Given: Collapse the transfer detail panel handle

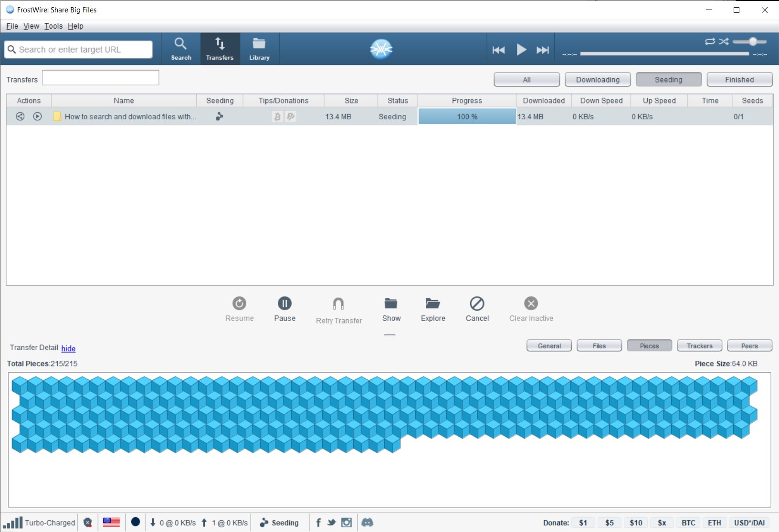Looking at the screenshot, I should click(390, 335).
